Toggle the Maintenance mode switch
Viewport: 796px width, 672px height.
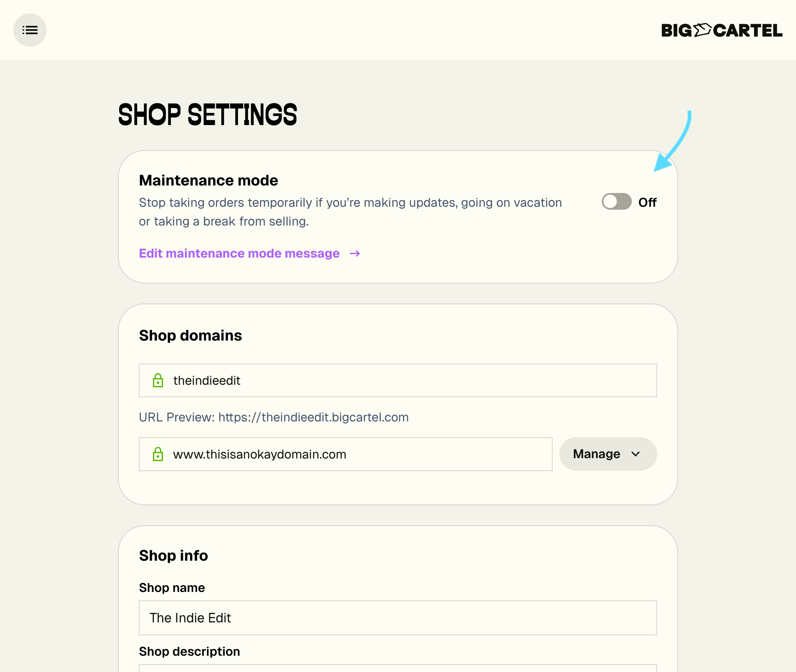pos(616,202)
